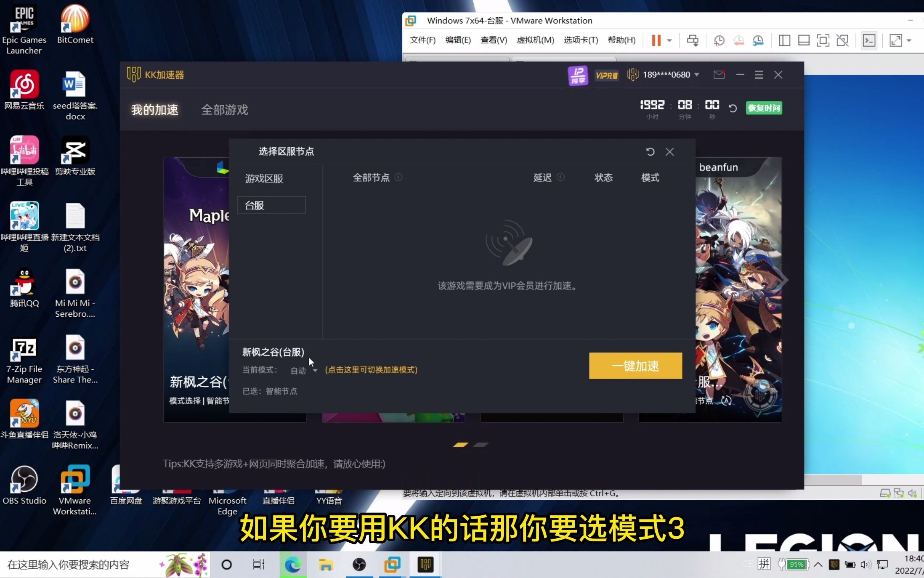Toggle VMware unity mode icon
The image size is (924, 578).
(842, 40)
